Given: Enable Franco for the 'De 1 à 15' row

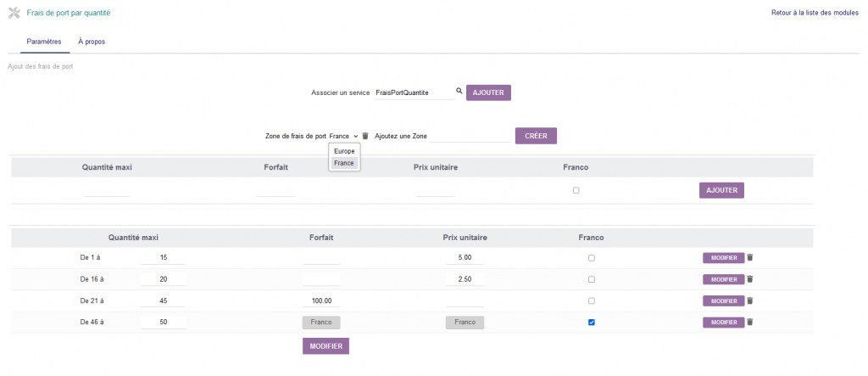Looking at the screenshot, I should (x=591, y=258).
